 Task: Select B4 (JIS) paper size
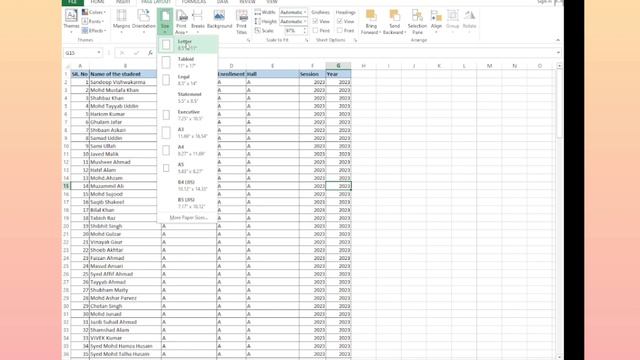[x=187, y=185]
